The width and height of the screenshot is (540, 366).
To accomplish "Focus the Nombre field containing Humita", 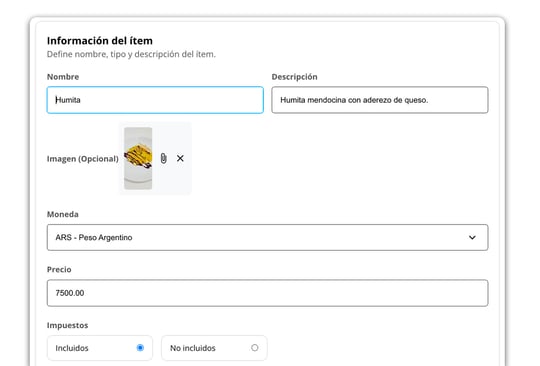I will click(x=155, y=100).
